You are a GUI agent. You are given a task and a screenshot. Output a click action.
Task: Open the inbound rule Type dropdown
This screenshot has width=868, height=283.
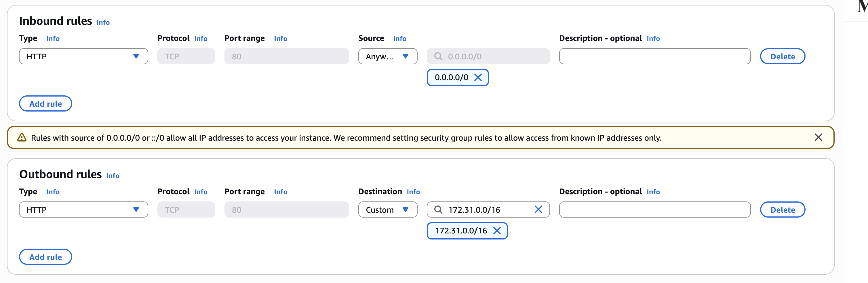tap(83, 56)
